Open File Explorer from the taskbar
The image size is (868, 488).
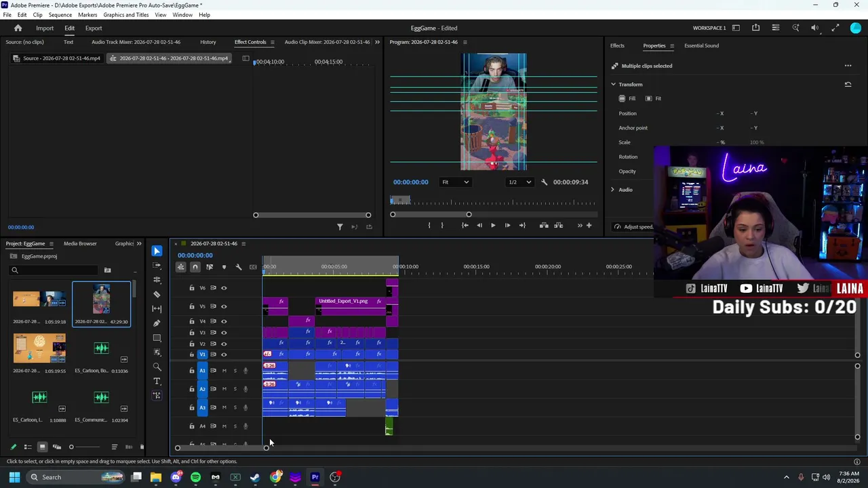[x=156, y=477]
